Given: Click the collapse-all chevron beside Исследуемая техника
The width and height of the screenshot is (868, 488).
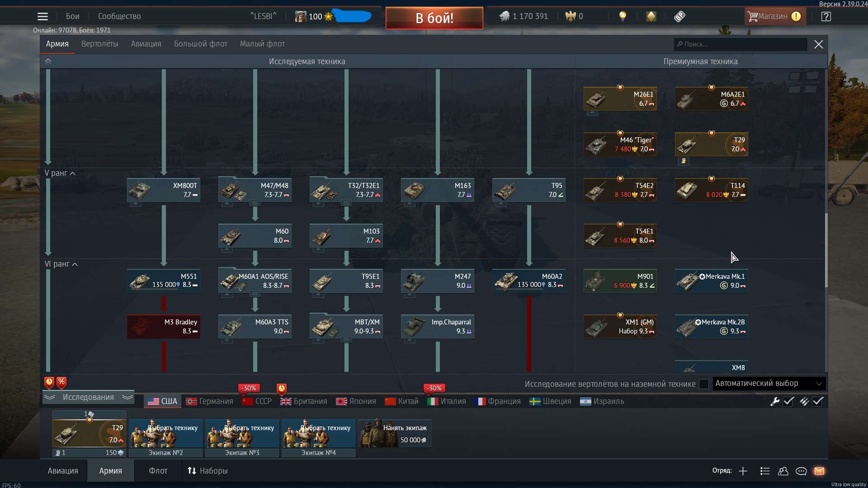Looking at the screenshot, I should click(48, 61).
